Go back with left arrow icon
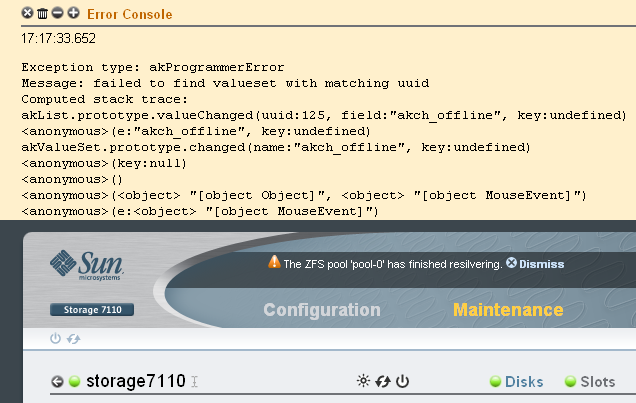Image resolution: width=636 pixels, height=403 pixels. tap(58, 381)
